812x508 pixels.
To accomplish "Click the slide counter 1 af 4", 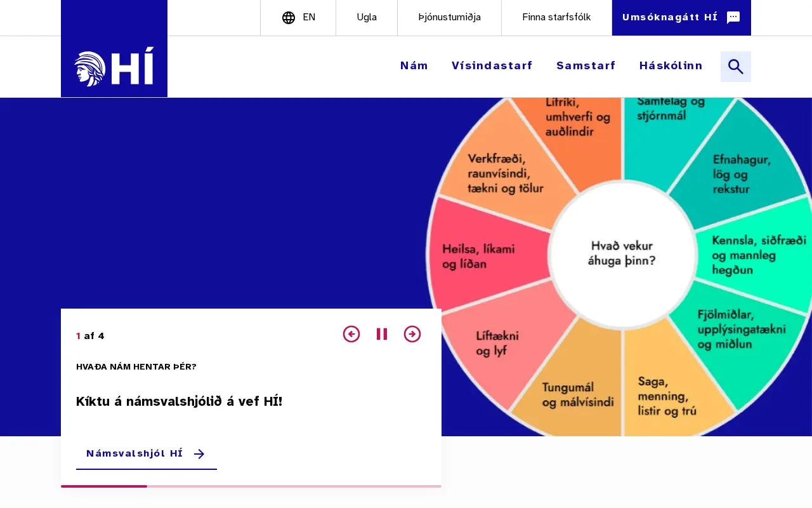I will click(x=90, y=336).
